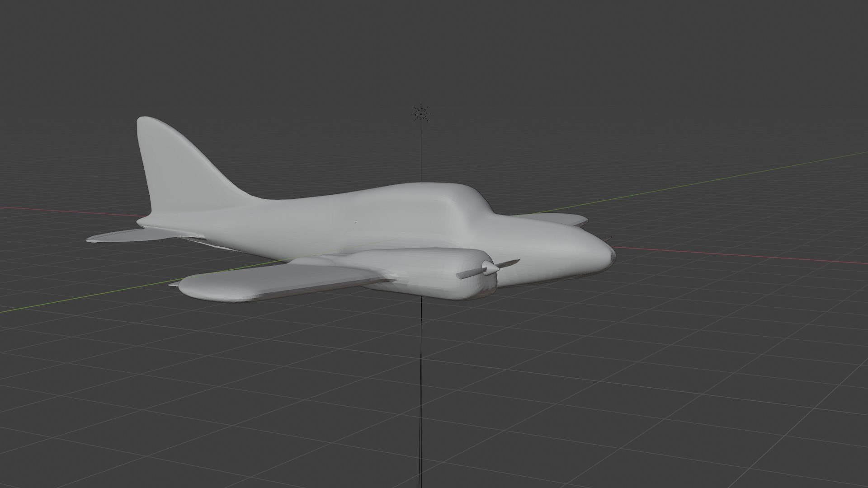Click the light's vertical drop line
The width and height of the screenshot is (868, 488).
pos(421,149)
